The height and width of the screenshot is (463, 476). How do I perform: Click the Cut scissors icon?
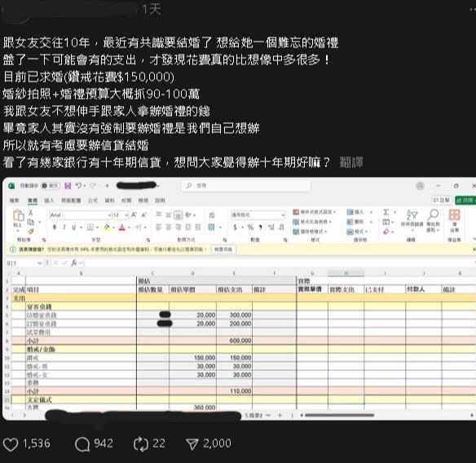pyautogui.click(x=30, y=213)
